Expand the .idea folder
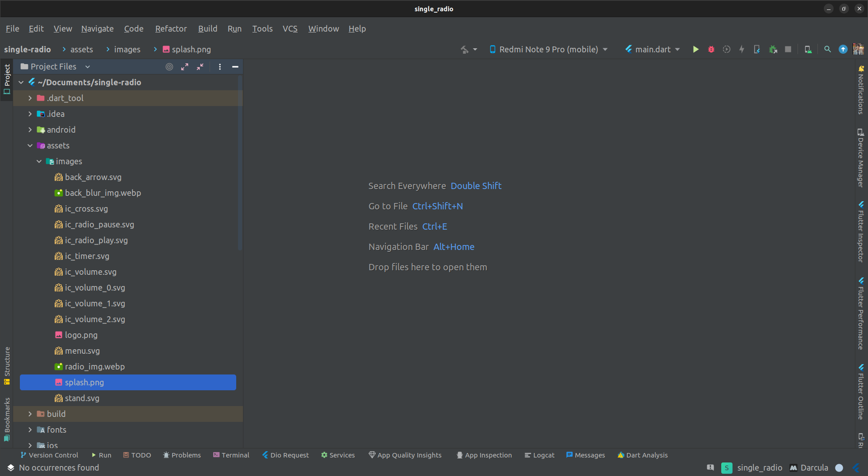The width and height of the screenshot is (868, 476). pyautogui.click(x=30, y=114)
